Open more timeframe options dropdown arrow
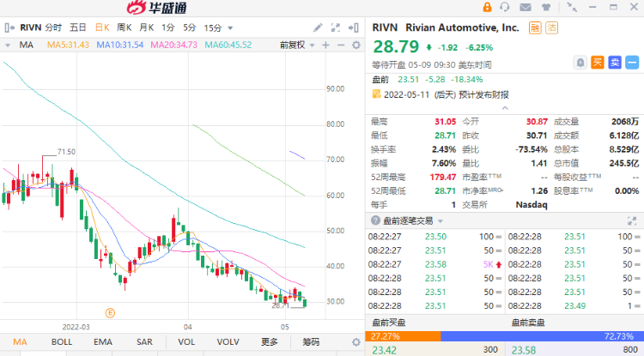This screenshot has width=644, height=356. pyautogui.click(x=230, y=28)
